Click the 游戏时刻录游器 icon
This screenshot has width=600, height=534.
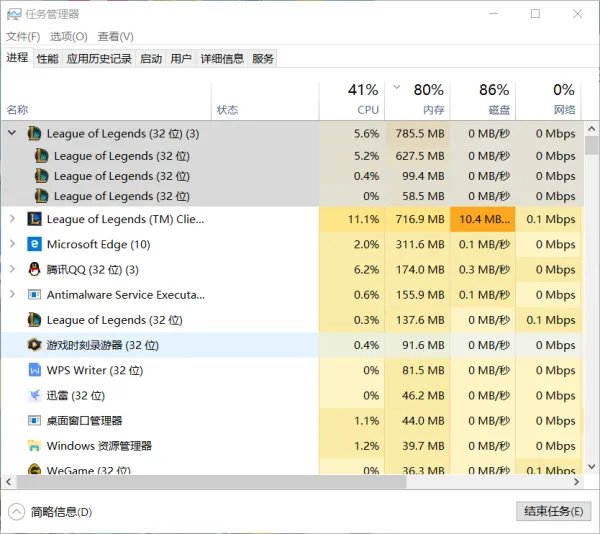coord(34,345)
